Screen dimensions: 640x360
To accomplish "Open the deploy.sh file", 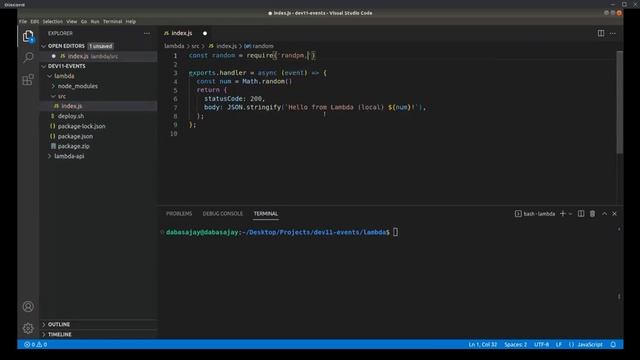I will pyautogui.click(x=71, y=116).
